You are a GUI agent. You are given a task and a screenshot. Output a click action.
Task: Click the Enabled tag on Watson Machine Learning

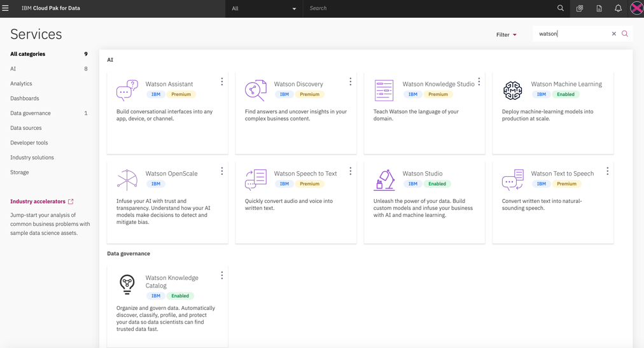(566, 94)
